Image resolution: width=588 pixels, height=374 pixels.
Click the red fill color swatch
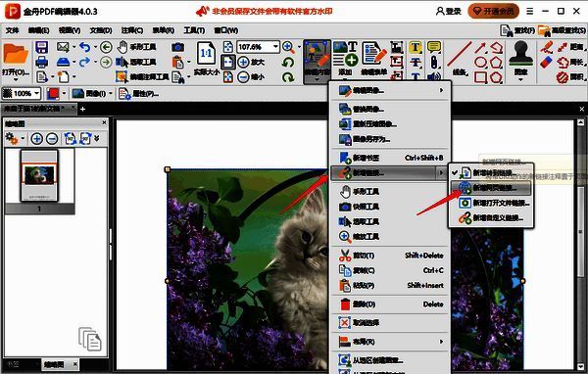point(53,93)
